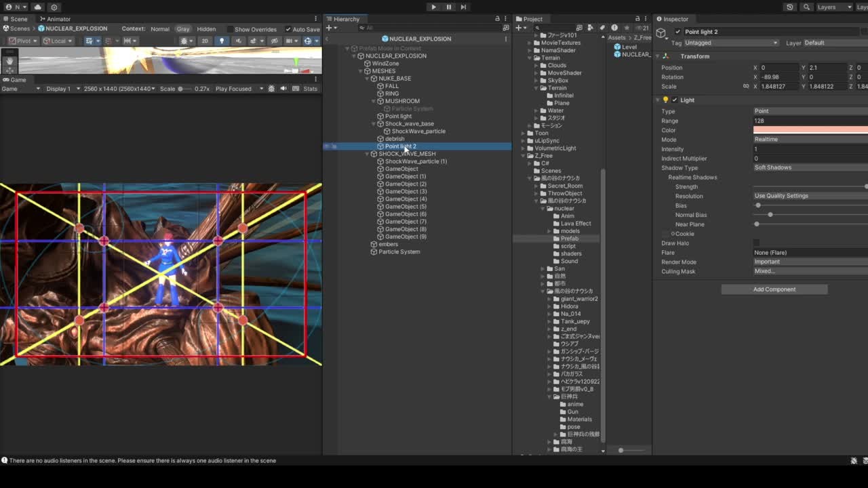Select the Hand view tool
This screenshot has height=488, width=868.
9,60
